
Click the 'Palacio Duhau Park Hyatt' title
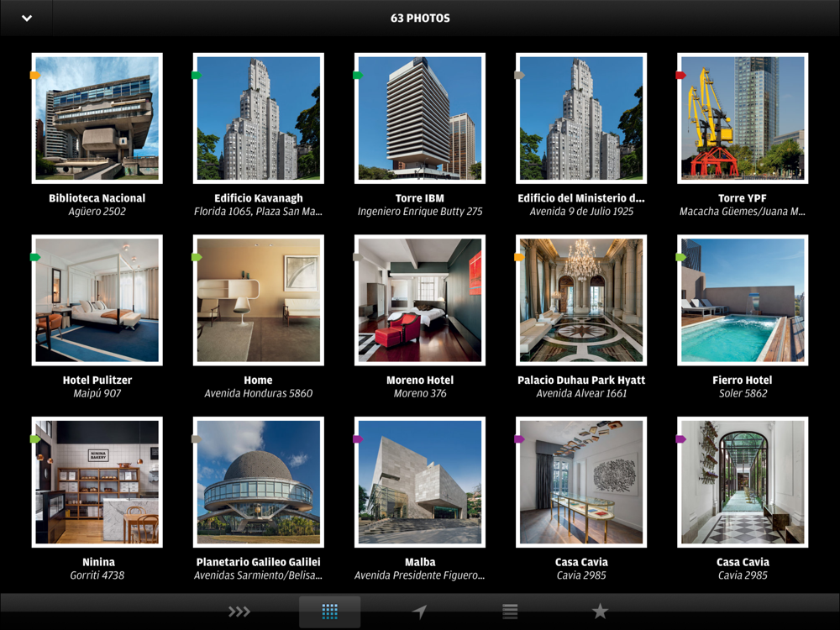click(581, 381)
